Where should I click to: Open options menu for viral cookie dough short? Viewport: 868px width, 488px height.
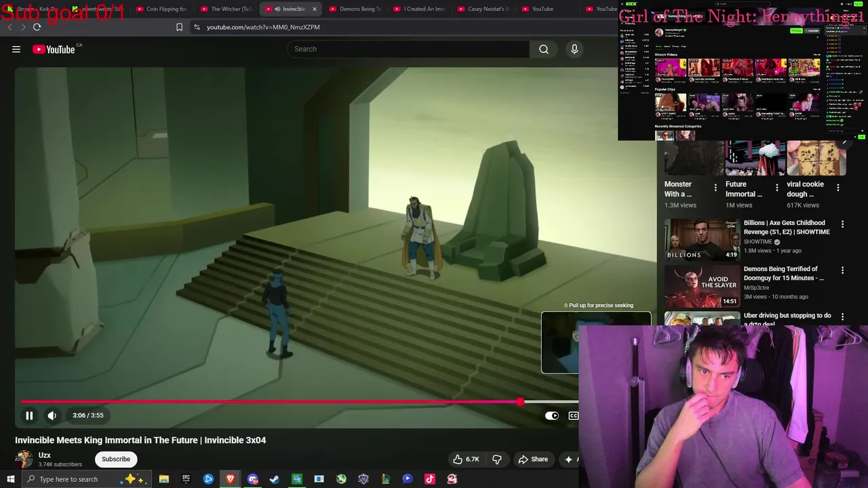coord(838,188)
